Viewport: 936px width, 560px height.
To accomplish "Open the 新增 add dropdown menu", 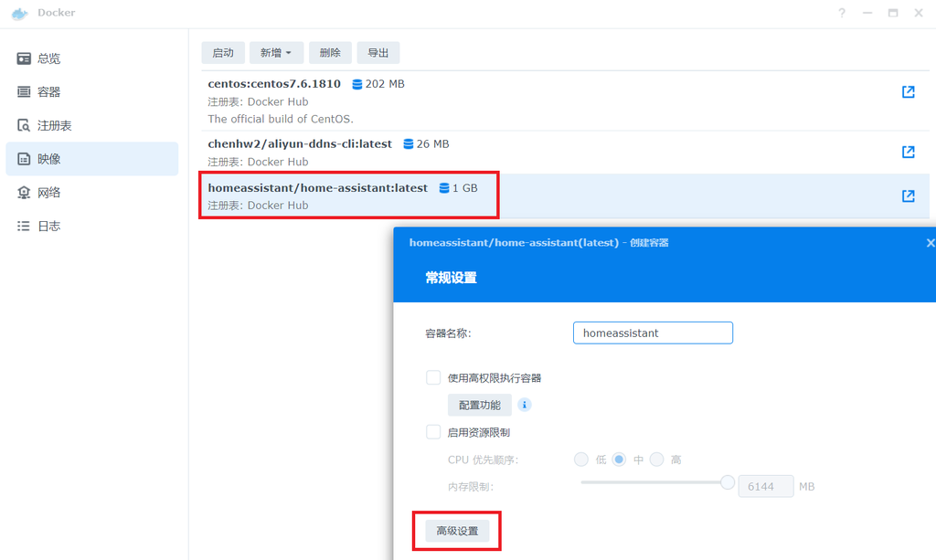I will (276, 52).
